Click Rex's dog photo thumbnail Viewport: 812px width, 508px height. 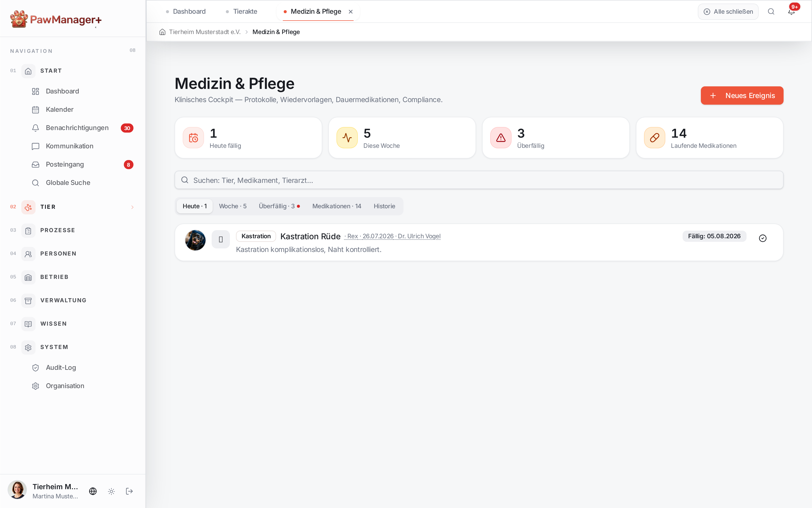[x=195, y=240]
